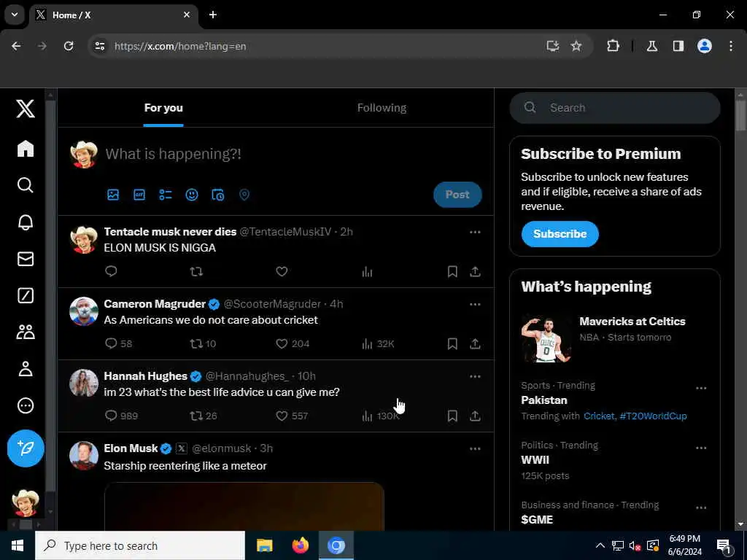Open Elon Musk's profile name link
Viewport: 747px width, 560px height.
click(131, 448)
